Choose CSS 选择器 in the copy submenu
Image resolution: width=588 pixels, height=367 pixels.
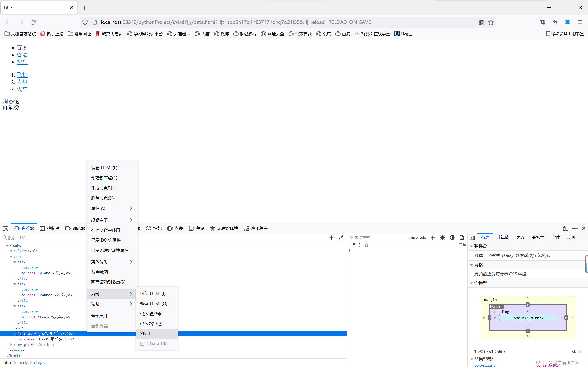[157, 314]
